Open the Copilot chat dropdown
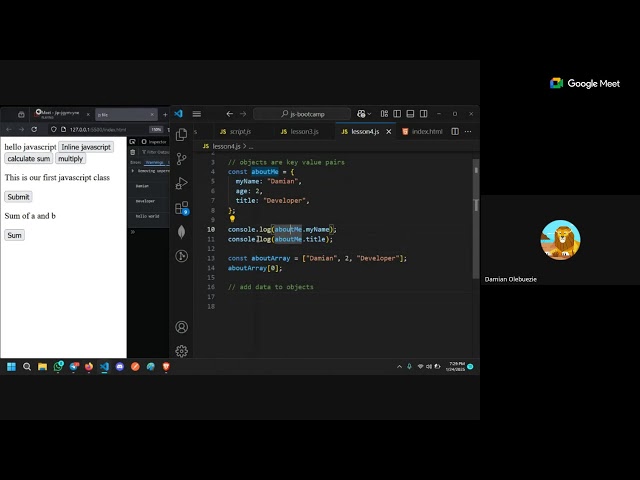640x480 pixels. click(x=364, y=114)
